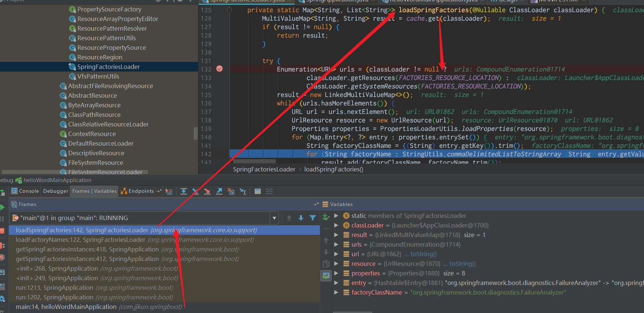Toggle the Show Watches in Variables button

tap(326, 275)
